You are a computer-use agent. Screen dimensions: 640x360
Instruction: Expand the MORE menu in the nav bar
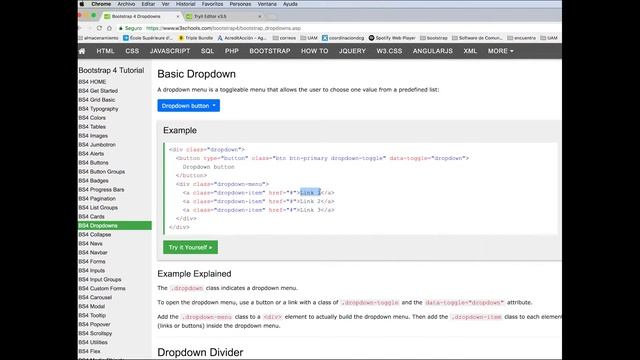(500, 51)
